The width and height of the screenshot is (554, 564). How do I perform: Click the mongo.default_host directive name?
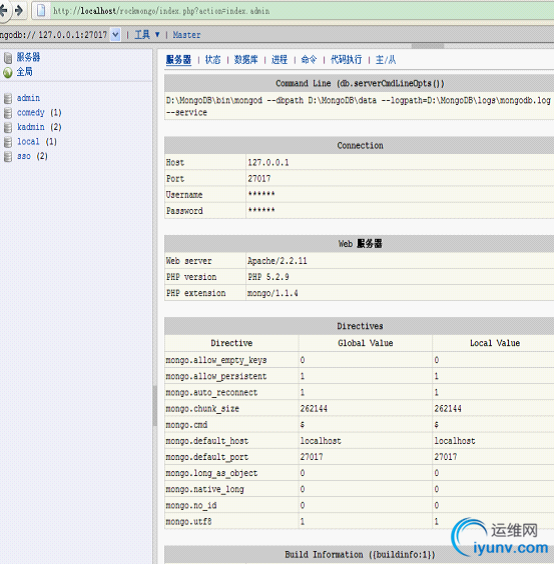tap(207, 441)
